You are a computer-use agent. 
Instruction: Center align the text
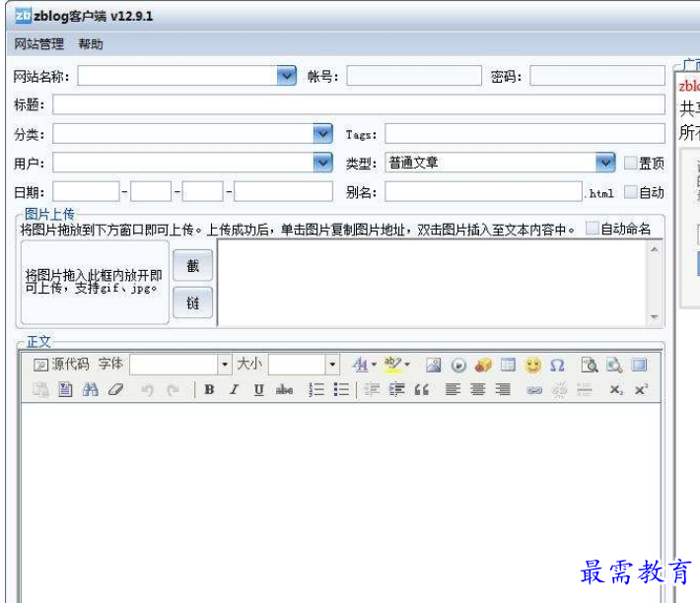pyautogui.click(x=478, y=390)
